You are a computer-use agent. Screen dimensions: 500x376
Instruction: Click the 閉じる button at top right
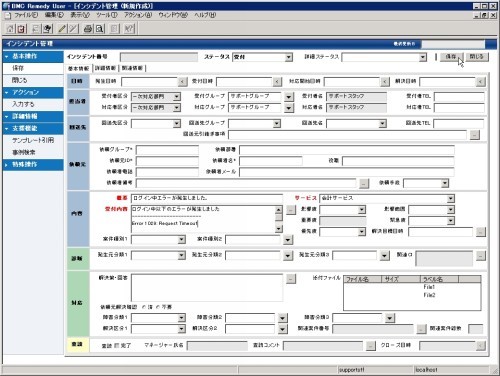(477, 57)
